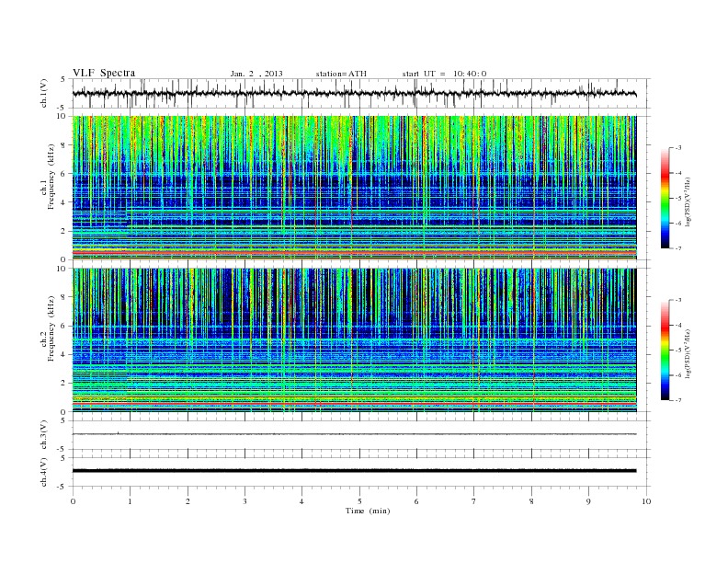
Task: Click the "4" kHz tick on ch.2 frequency axis
Action: (64, 355)
